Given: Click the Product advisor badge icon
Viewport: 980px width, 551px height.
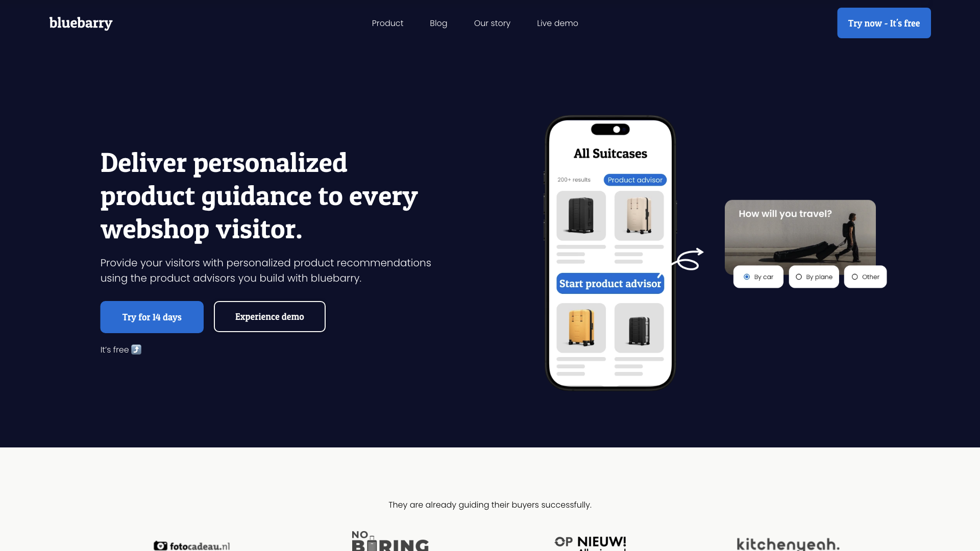Looking at the screenshot, I should click(x=635, y=180).
